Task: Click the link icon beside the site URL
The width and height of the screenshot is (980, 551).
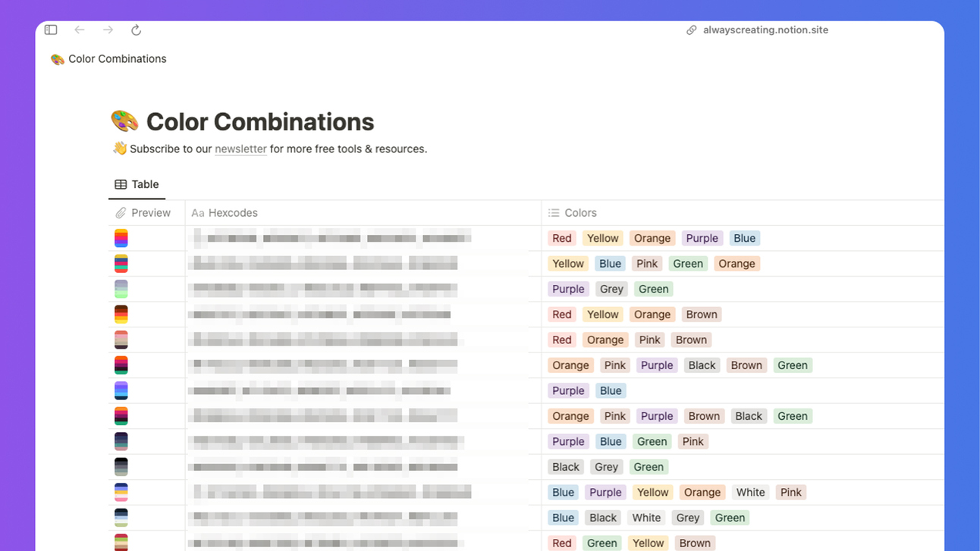Action: 691,30
